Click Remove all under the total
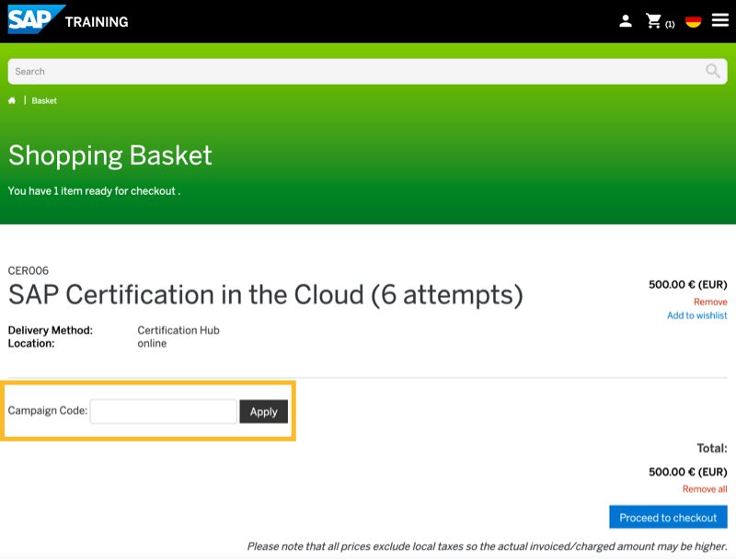This screenshot has width=736, height=560. [x=705, y=489]
